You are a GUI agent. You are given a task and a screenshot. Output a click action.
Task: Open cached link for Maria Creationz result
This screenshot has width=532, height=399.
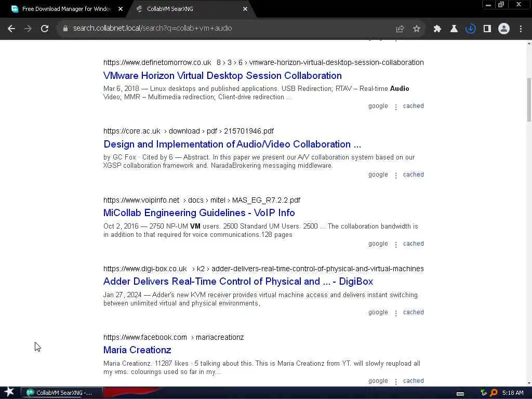coord(413,381)
